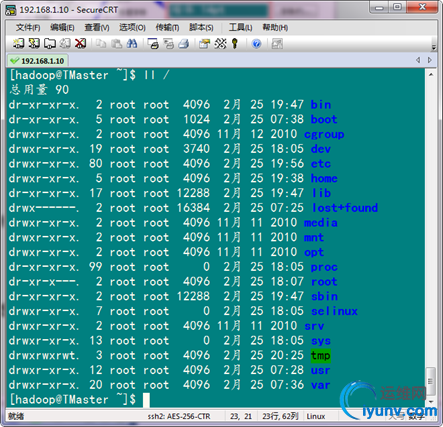Click the 'var' directory name
The width and height of the screenshot is (443, 427).
pyautogui.click(x=321, y=385)
